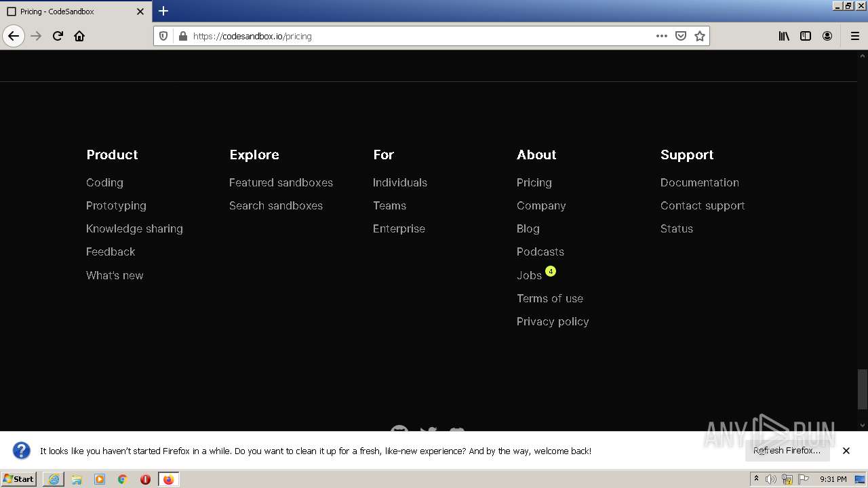Screen dimensions: 868x488
Task: Click the 9:31 PM system clock
Action: [x=833, y=479]
